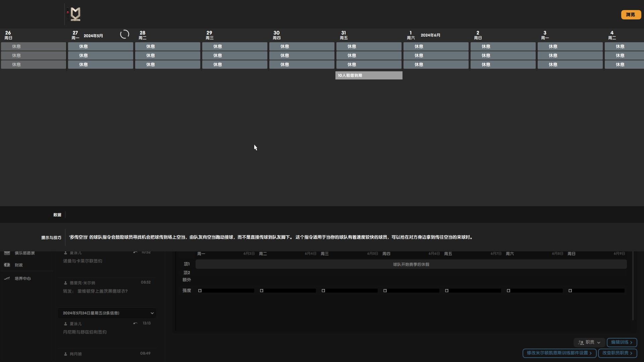The height and width of the screenshot is (362, 644).
Task: Open message 诺曼与卡莱尔联签约
Action: [83, 261]
